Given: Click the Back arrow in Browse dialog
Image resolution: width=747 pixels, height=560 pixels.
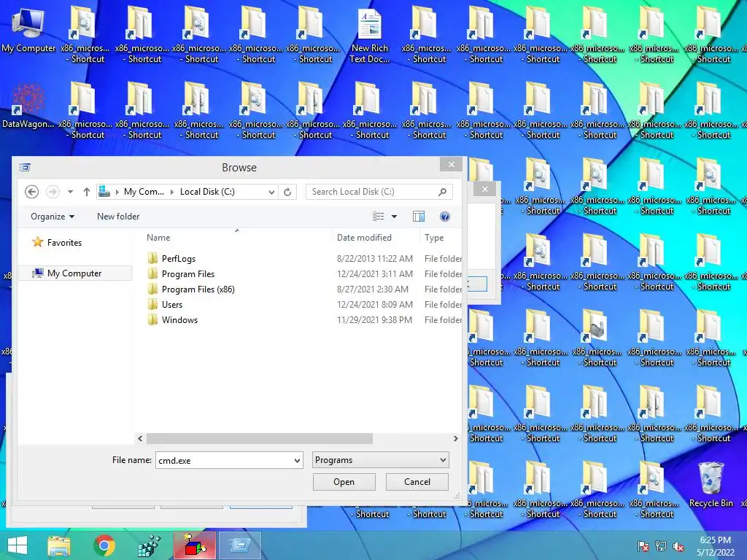Looking at the screenshot, I should 31,192.
